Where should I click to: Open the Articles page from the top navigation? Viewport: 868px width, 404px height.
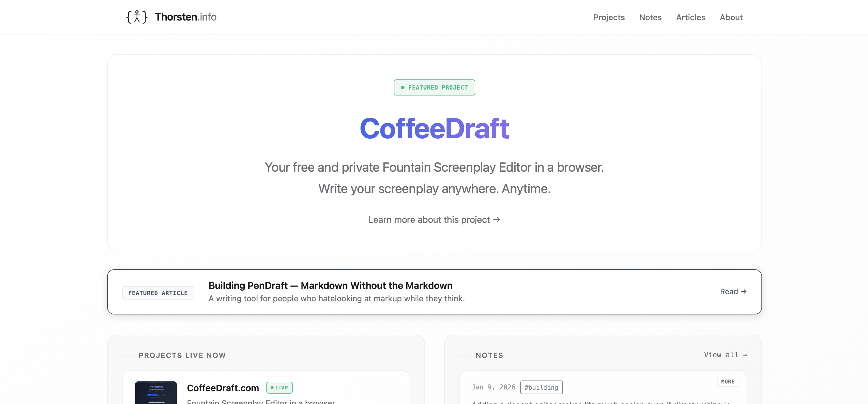coord(690,17)
